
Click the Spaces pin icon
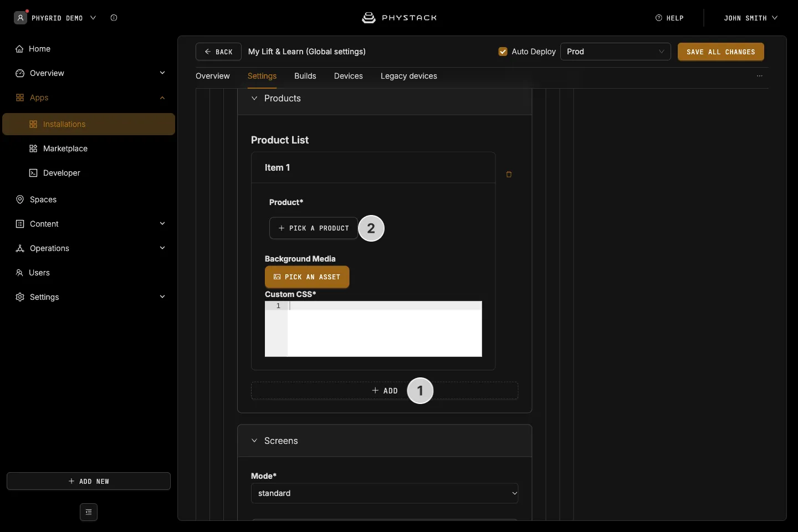(20, 199)
